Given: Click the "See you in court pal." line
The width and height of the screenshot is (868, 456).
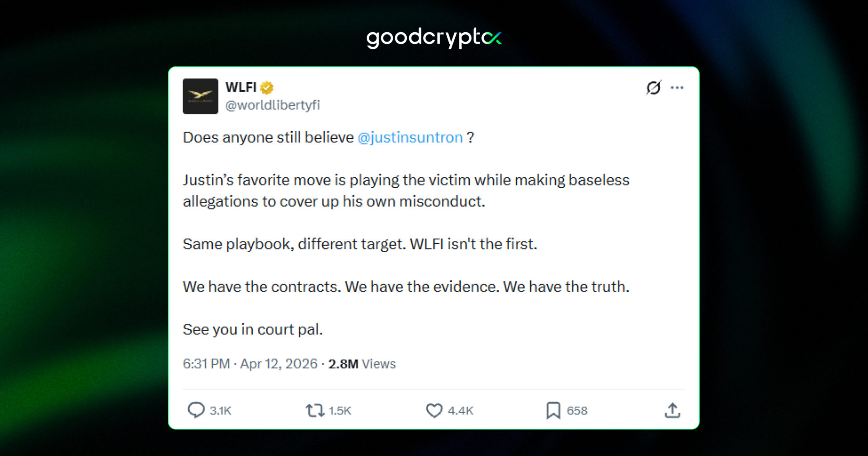Looking at the screenshot, I should tap(253, 329).
